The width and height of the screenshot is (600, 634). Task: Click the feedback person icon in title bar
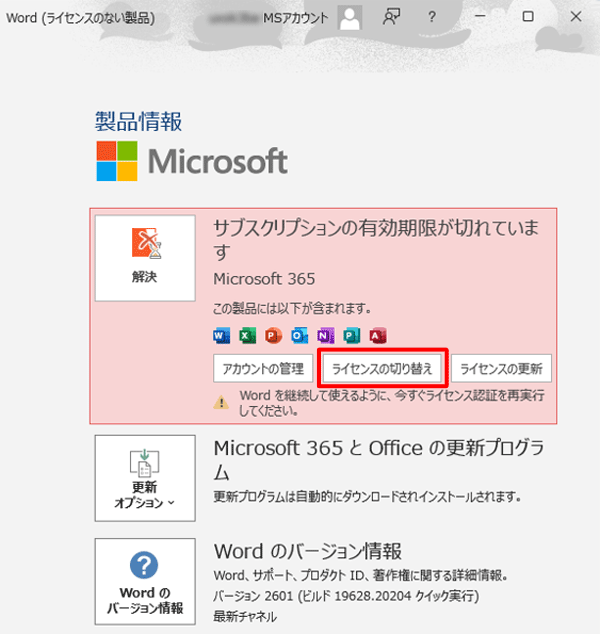391,17
